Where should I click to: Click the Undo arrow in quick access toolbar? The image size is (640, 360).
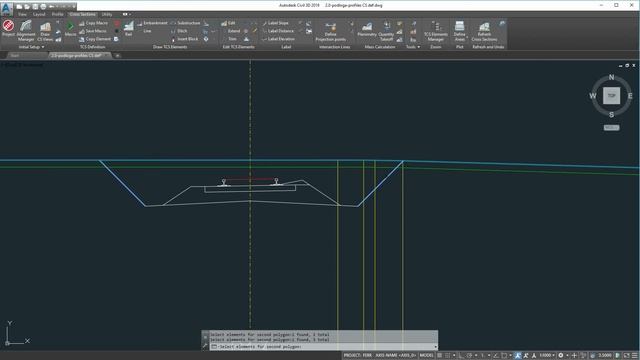click(x=51, y=7)
